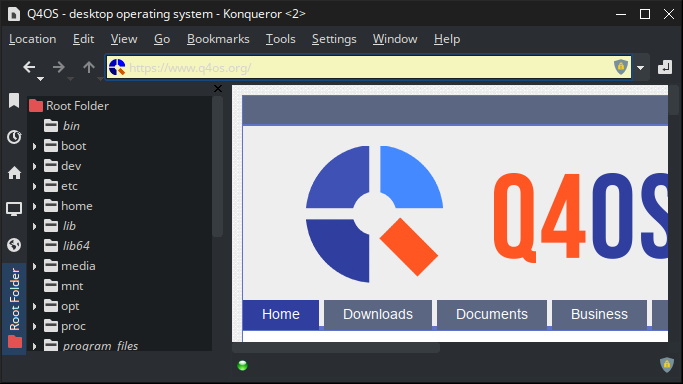The image size is (683, 384).
Task: Expand the program_files folder
Action: coord(34,347)
